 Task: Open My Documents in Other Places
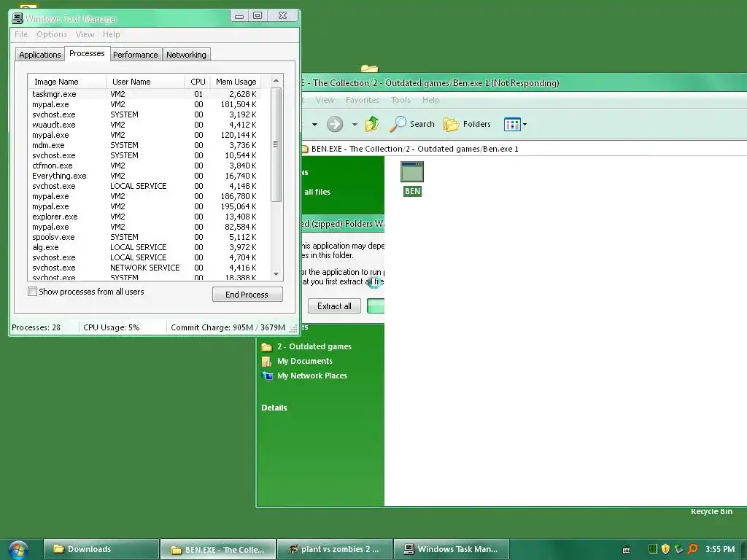point(305,361)
